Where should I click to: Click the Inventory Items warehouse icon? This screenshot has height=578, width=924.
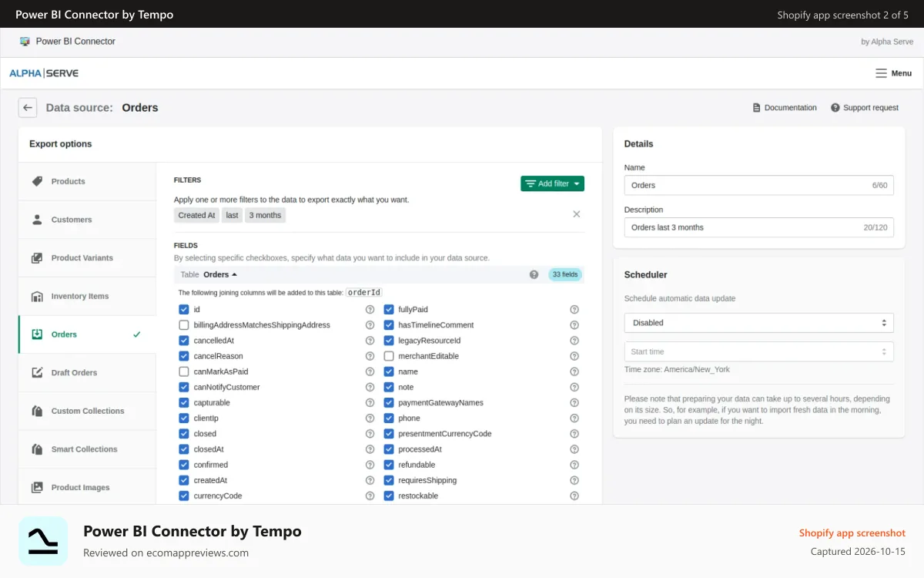[37, 297]
